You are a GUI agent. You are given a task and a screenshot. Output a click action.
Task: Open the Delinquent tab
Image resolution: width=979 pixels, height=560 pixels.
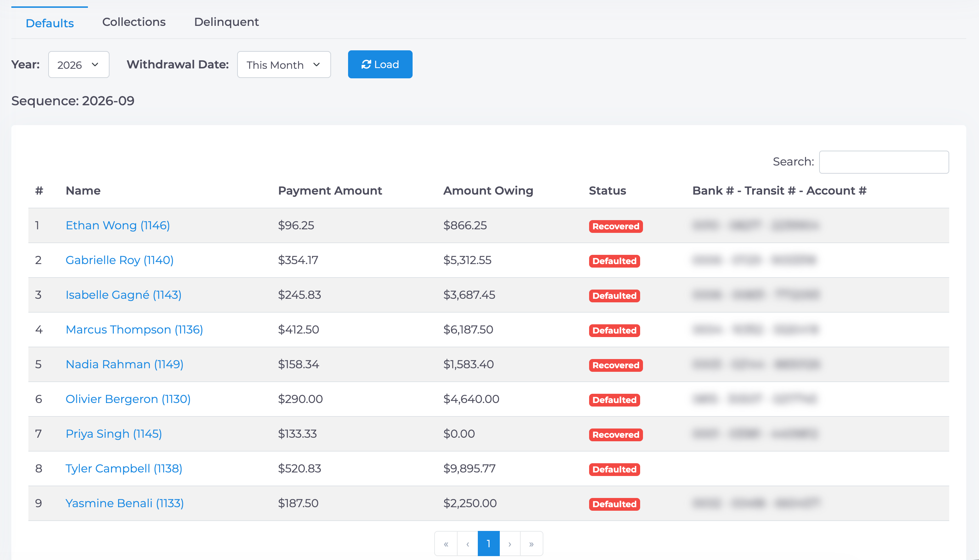(226, 22)
